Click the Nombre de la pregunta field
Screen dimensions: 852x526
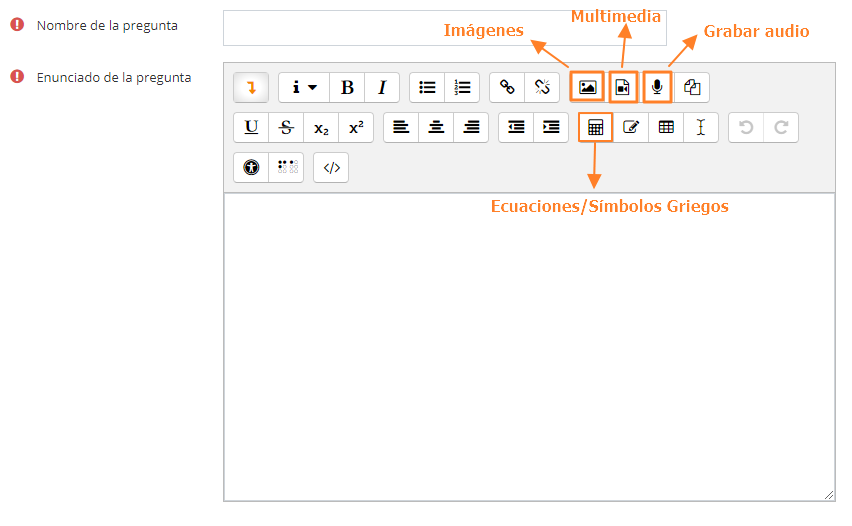pyautogui.click(x=444, y=28)
